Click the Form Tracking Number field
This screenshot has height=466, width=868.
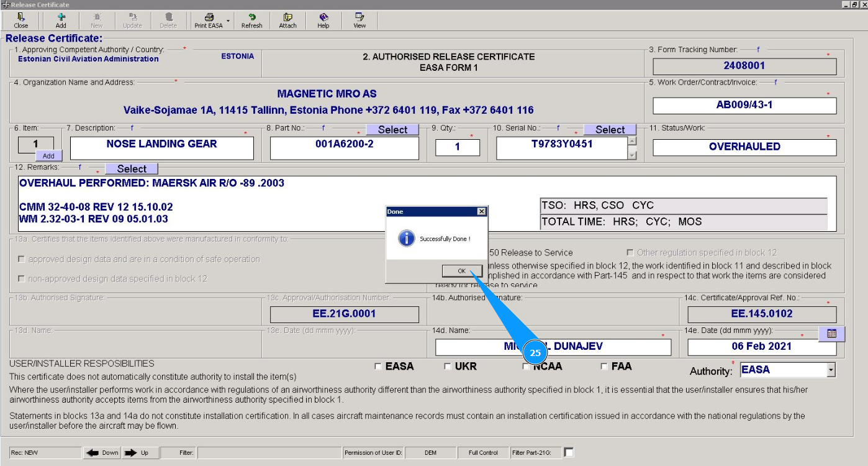tap(744, 66)
